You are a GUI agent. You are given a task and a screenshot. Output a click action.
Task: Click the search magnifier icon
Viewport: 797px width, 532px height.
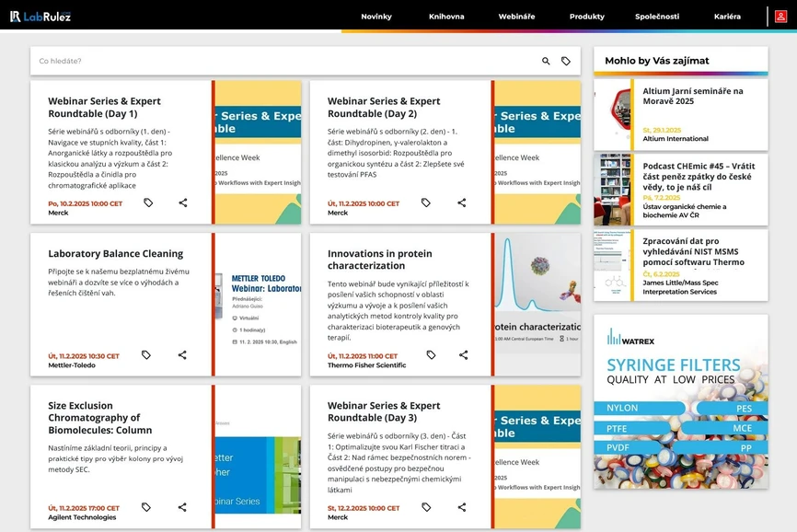[546, 61]
